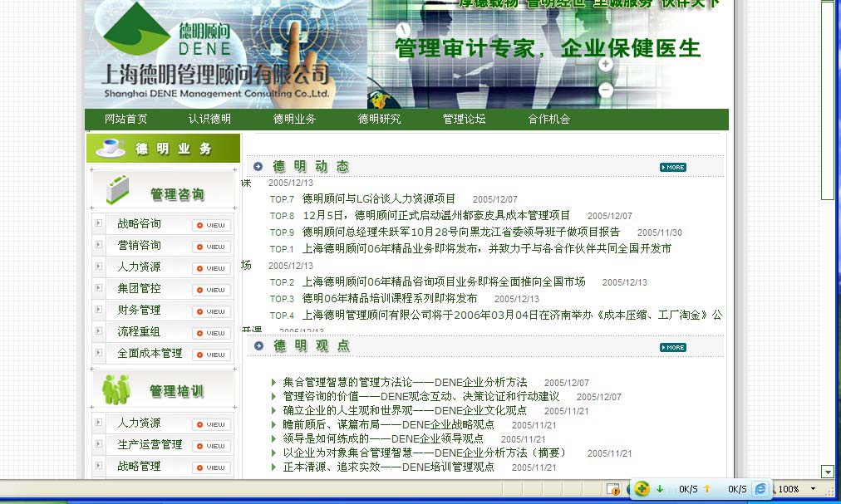The height and width of the screenshot is (504, 841).
Task: Open 人力资源 link under 管理咨询
Action: coord(139,267)
